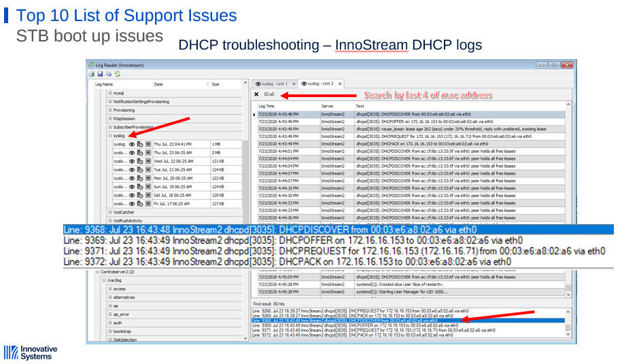Click gray X icon on Wed Jul 22 row

click(148, 161)
